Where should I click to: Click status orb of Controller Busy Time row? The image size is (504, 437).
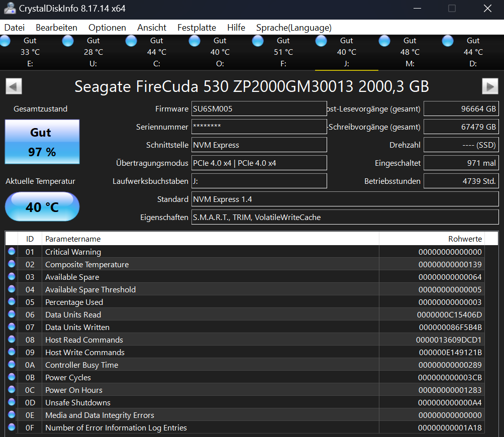[12, 364]
